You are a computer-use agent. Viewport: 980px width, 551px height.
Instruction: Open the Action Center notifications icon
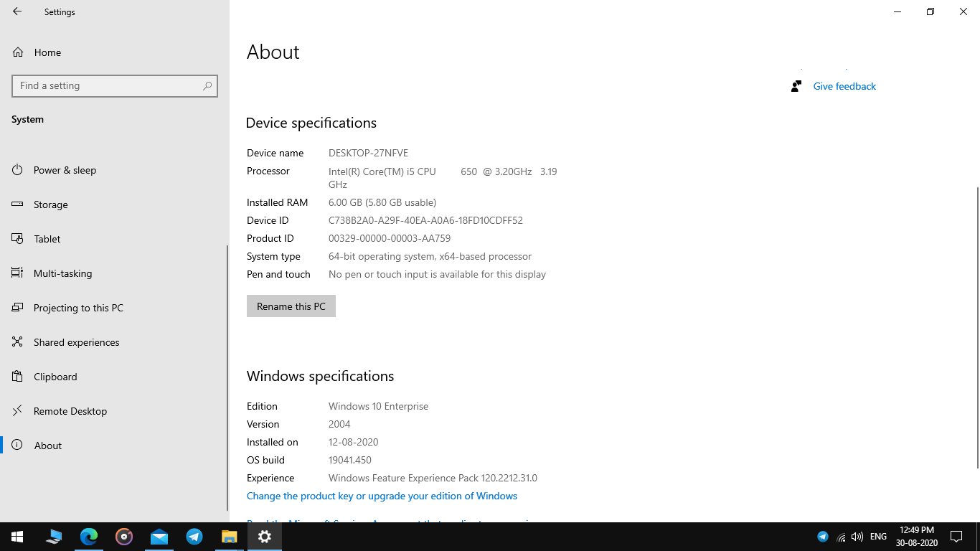coord(956,537)
